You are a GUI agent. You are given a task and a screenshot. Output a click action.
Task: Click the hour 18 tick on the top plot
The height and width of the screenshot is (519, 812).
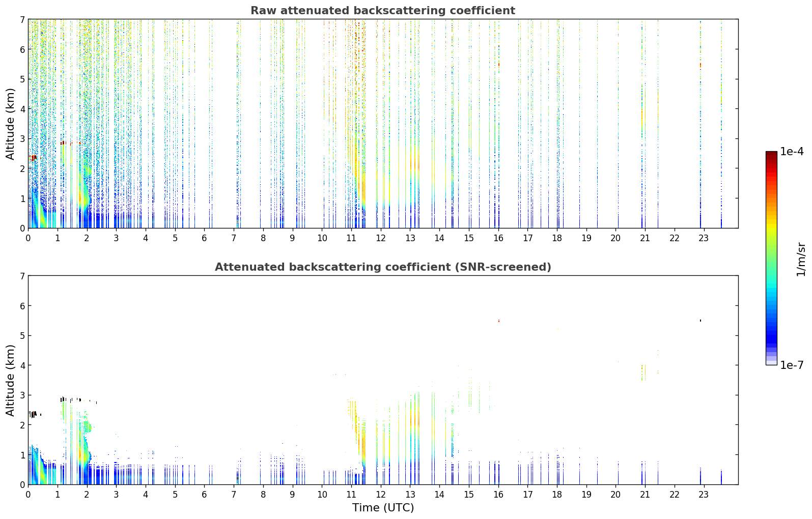(557, 238)
